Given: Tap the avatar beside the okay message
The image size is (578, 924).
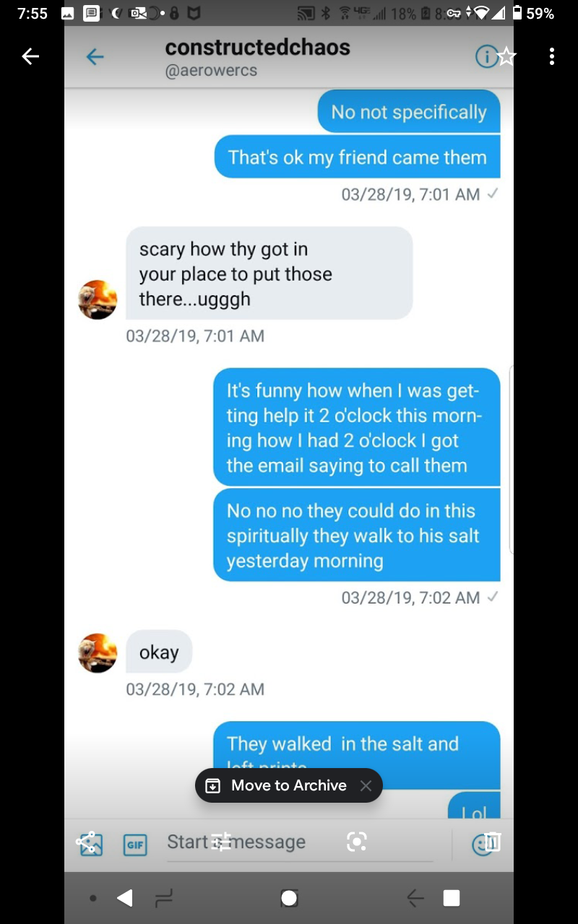Looking at the screenshot, I should [x=98, y=653].
